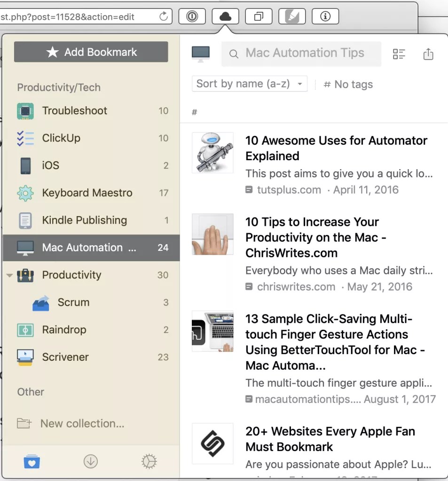Toggle the "No tags" filter
Image resolution: width=448 pixels, height=481 pixels.
(348, 84)
